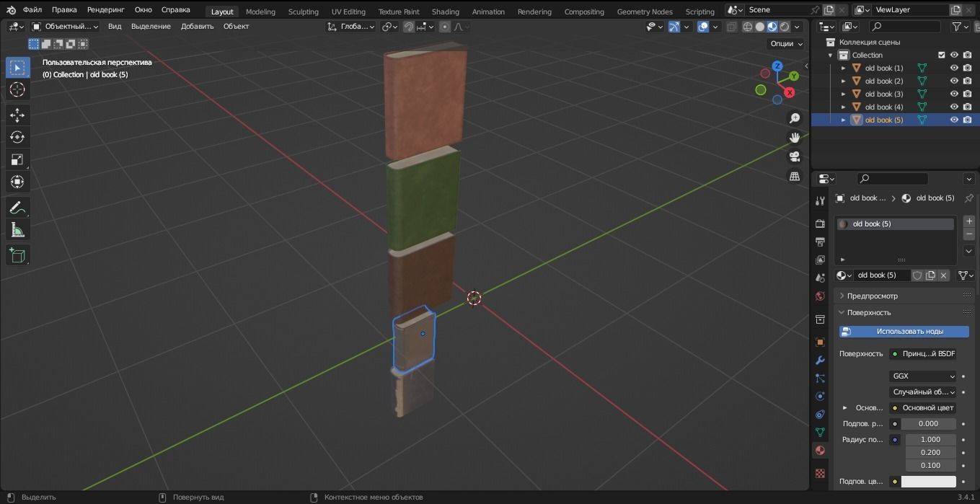Open the Global transform orientation dropdown
Screen dimensions: 980x504
pyautogui.click(x=350, y=27)
